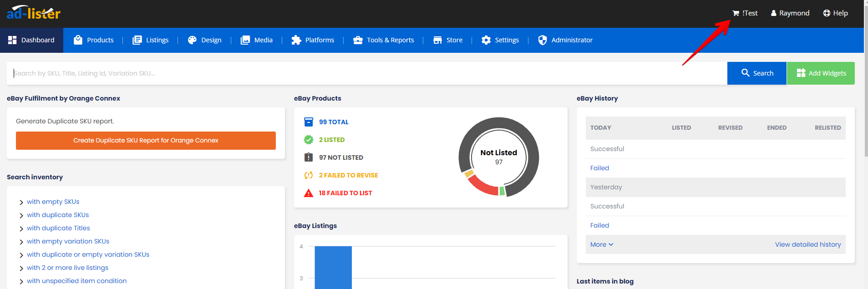This screenshot has height=289, width=868.
Task: Click the Design palette icon
Action: coord(192,40)
